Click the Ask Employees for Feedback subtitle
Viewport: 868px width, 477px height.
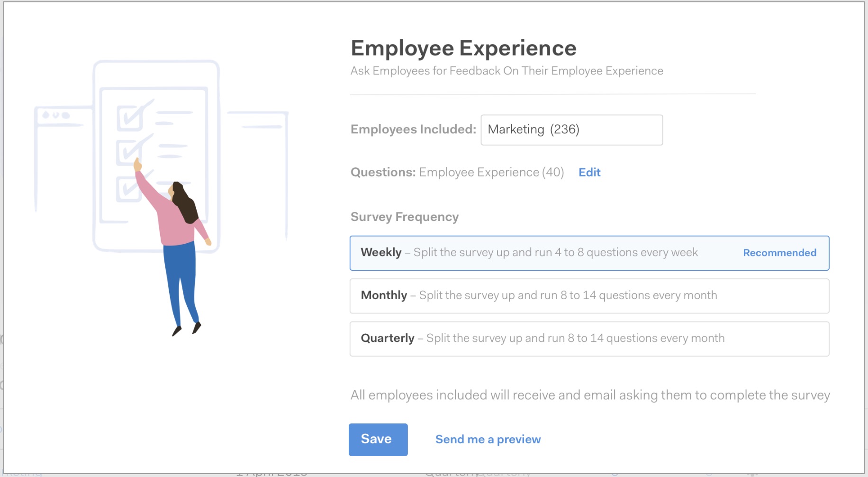pyautogui.click(x=506, y=71)
